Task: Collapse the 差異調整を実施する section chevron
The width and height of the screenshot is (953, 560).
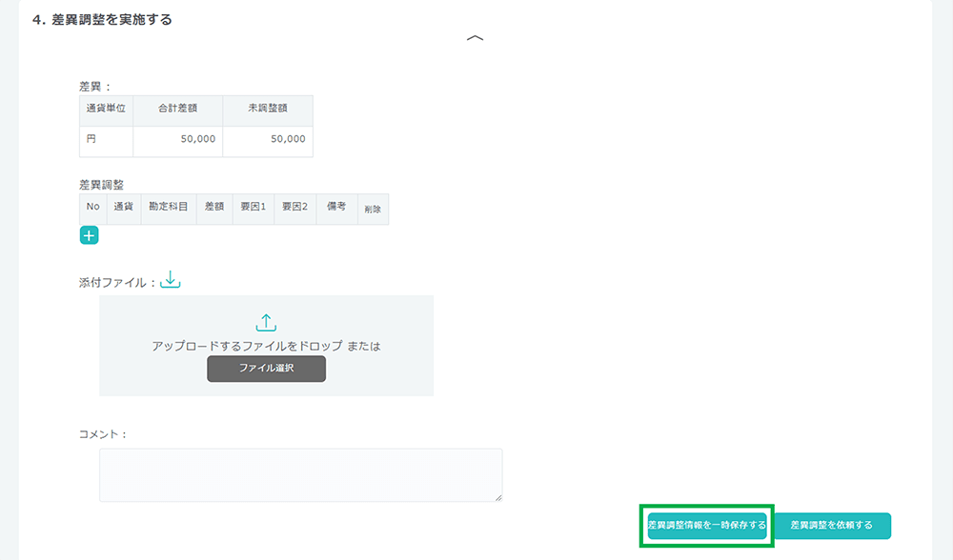Action: 475,38
